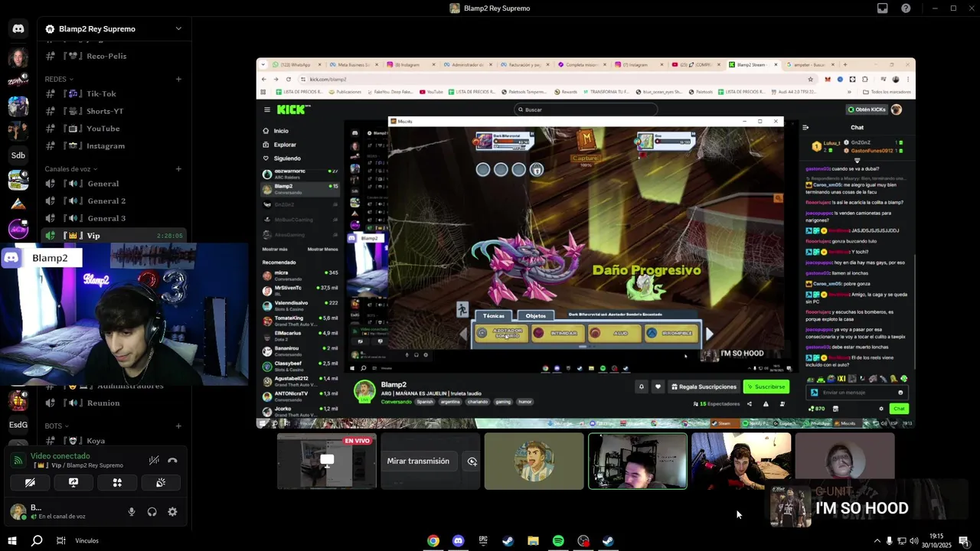Collapse the REDES category
The height and width of the screenshot is (551, 980).
[x=59, y=79]
